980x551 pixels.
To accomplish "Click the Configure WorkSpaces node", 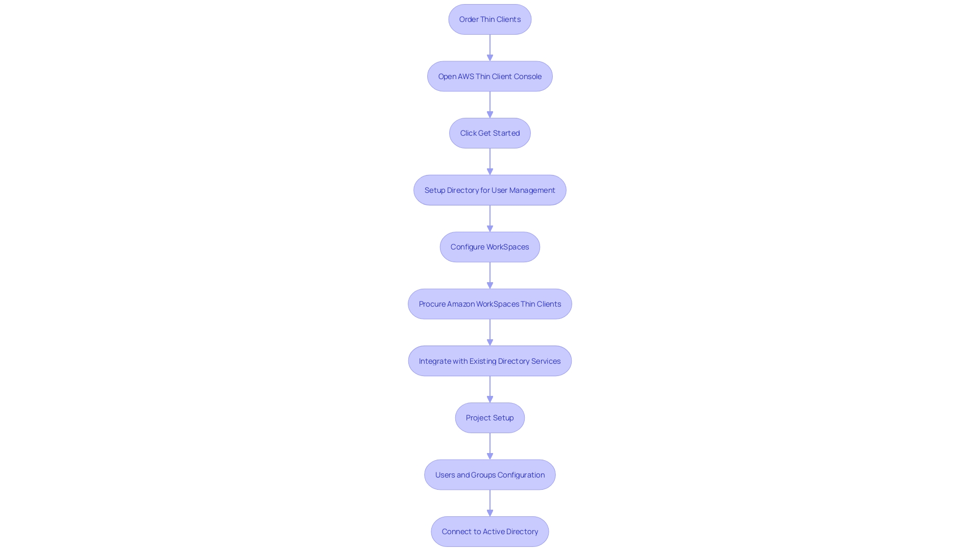I will point(490,247).
